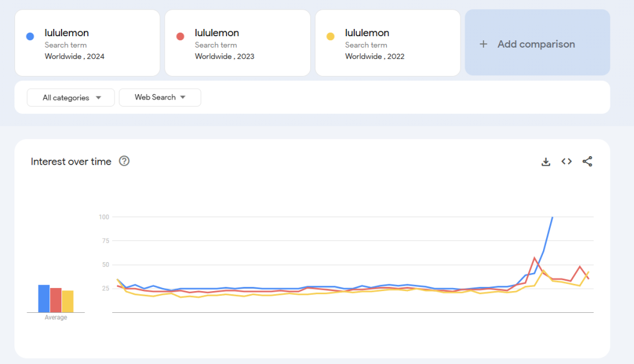
Task: Click the Worldwide, 2023 text
Action: tap(224, 57)
